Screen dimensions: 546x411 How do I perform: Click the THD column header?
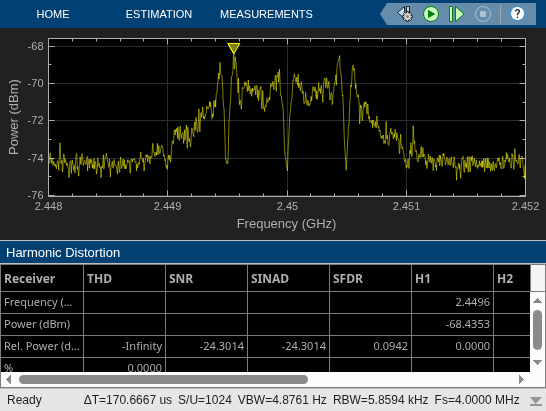(124, 278)
